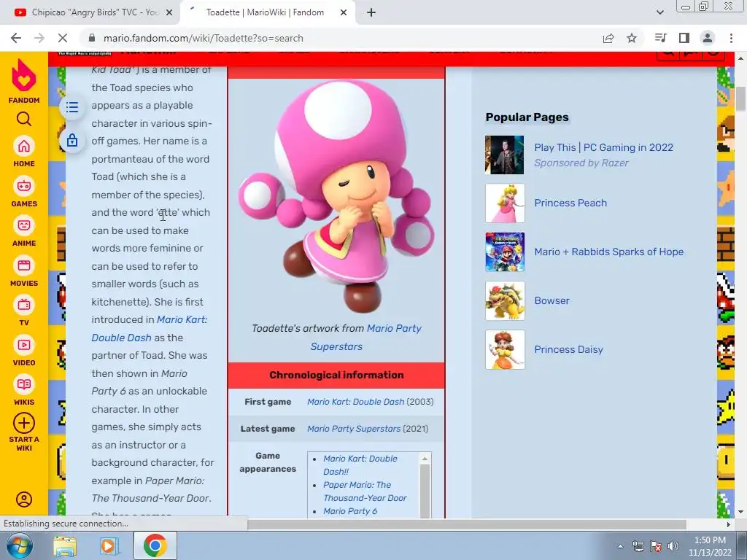Click Chrome icon in taskbar

155,545
